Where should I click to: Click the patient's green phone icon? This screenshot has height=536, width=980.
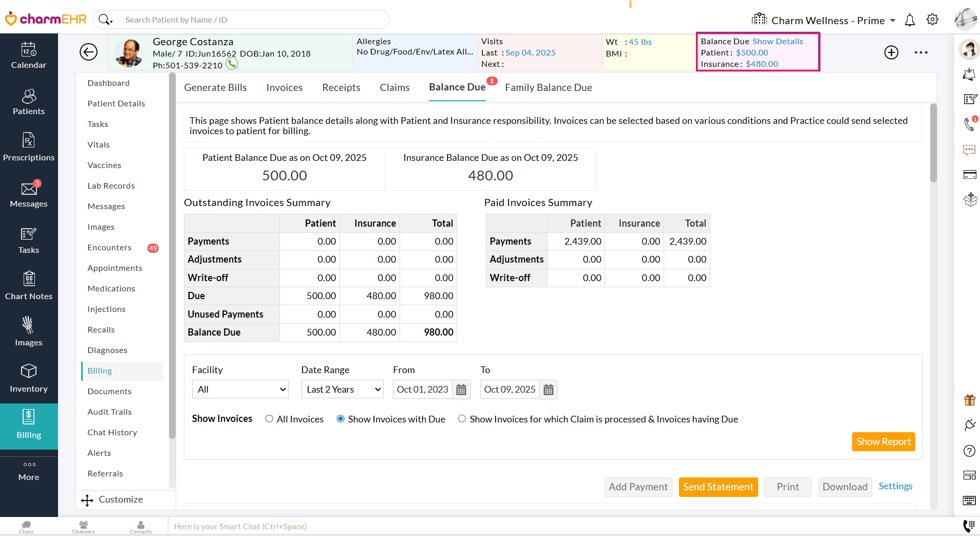coord(232,64)
